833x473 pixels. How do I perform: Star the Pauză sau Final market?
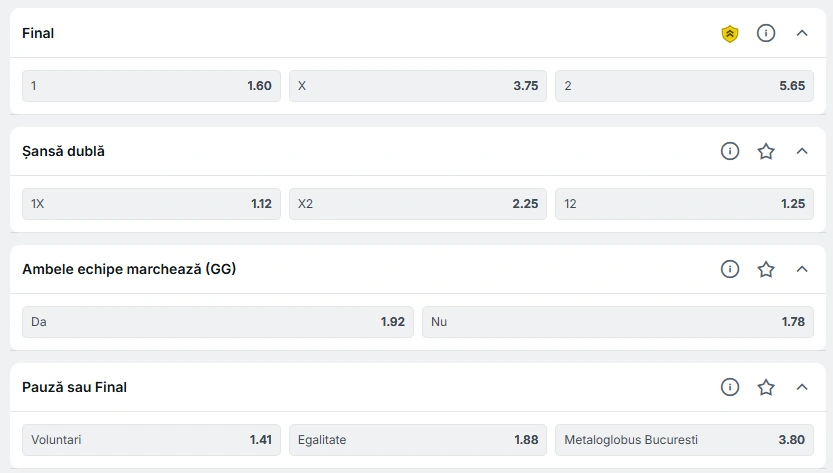tap(766, 387)
